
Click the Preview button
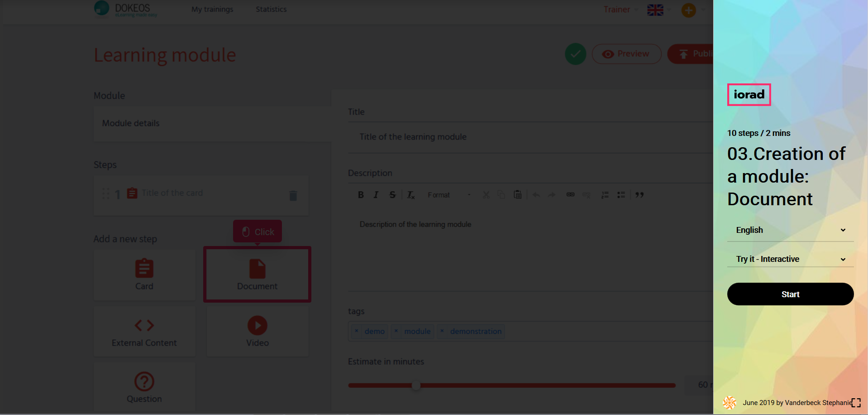point(626,54)
